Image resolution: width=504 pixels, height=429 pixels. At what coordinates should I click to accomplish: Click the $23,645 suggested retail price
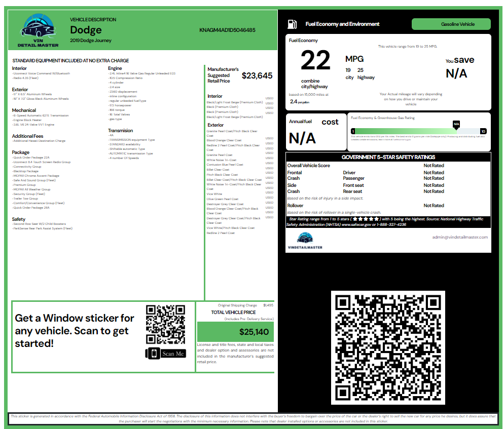[x=257, y=76]
